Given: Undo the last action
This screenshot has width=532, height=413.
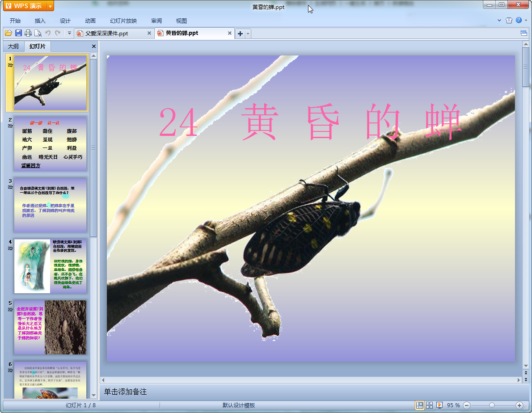Looking at the screenshot, I should coord(48,33).
